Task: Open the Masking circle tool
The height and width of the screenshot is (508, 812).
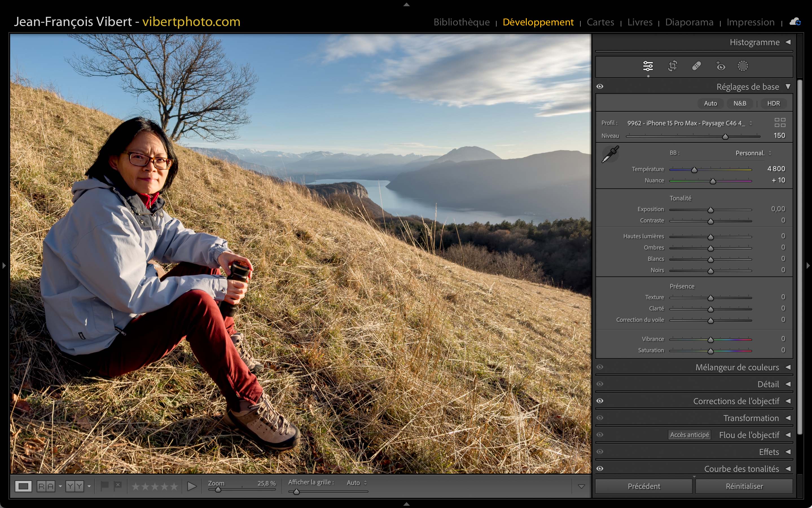Action: coord(743,66)
